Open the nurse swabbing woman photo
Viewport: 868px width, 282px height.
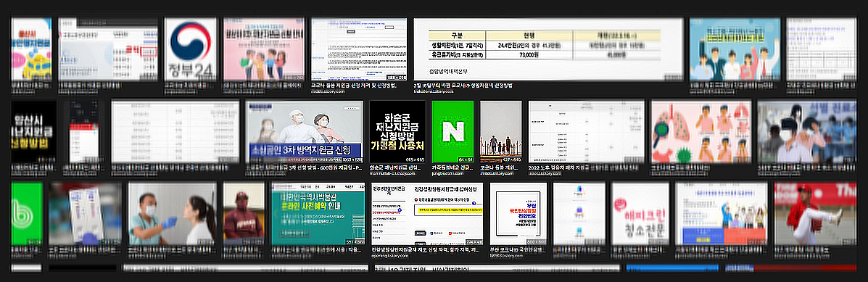tap(172, 214)
